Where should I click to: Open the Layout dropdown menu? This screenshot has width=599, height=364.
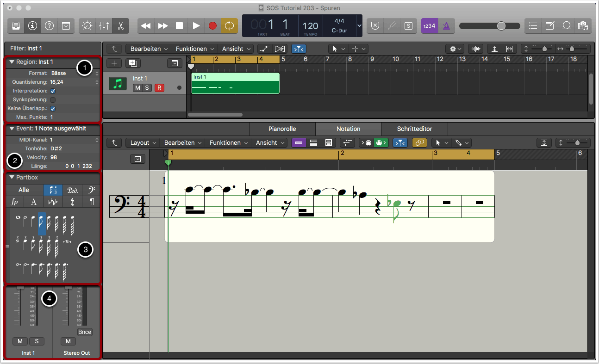143,143
